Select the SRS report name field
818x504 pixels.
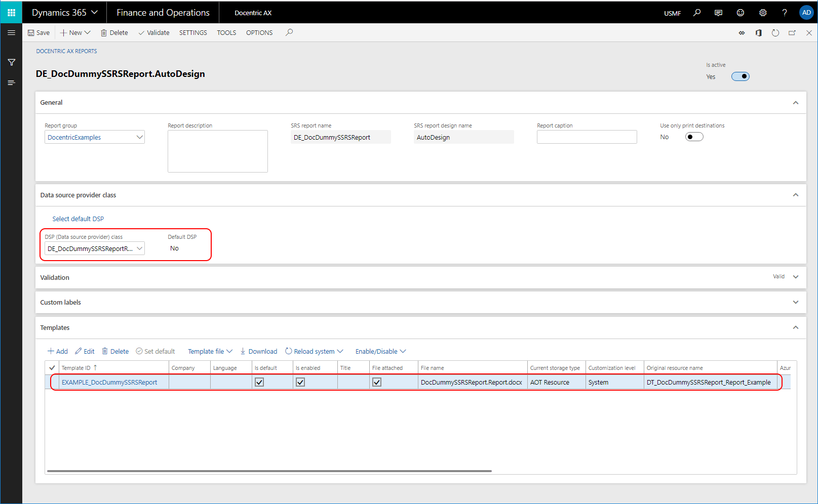pos(341,137)
